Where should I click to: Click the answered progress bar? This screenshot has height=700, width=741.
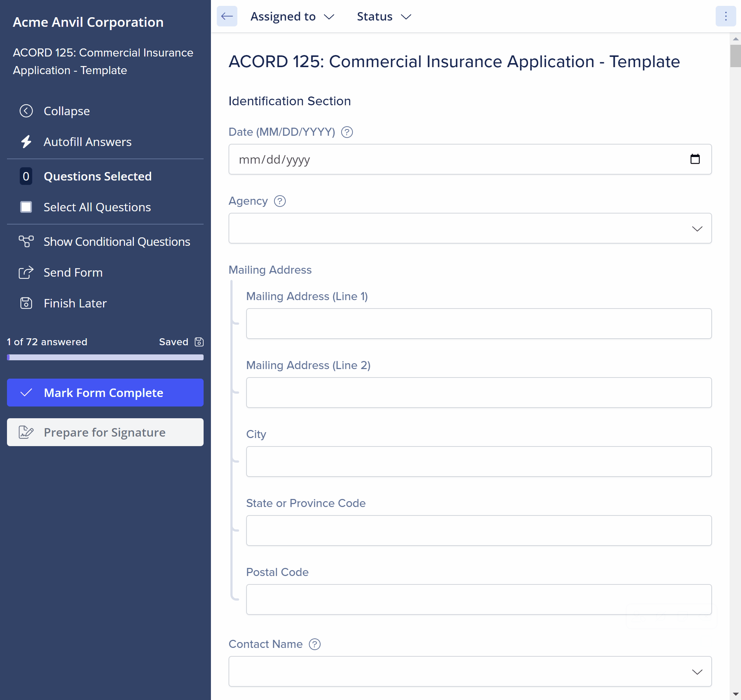(105, 357)
